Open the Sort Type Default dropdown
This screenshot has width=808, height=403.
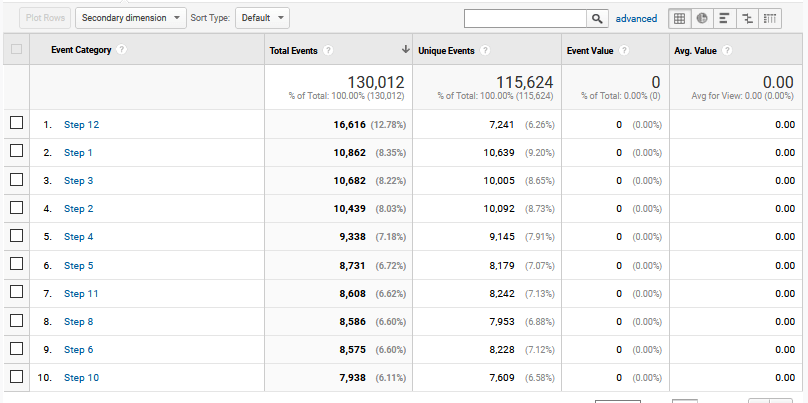tap(263, 18)
